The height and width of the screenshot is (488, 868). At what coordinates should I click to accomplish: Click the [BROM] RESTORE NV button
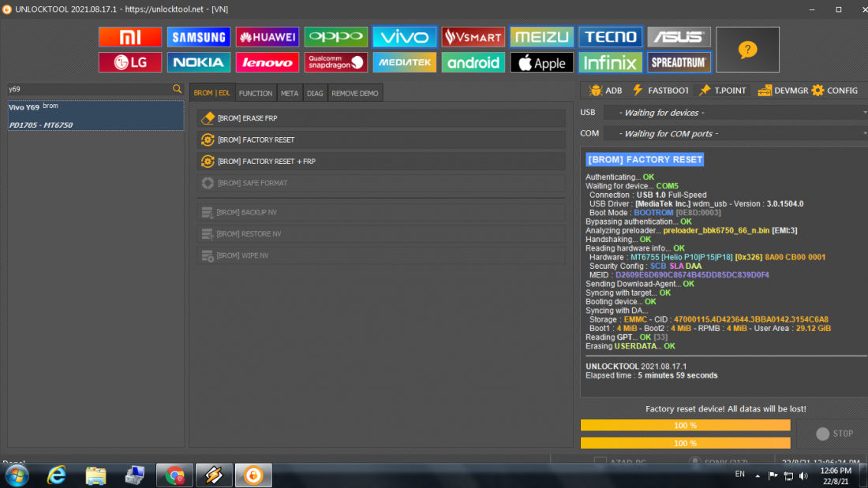click(x=381, y=234)
